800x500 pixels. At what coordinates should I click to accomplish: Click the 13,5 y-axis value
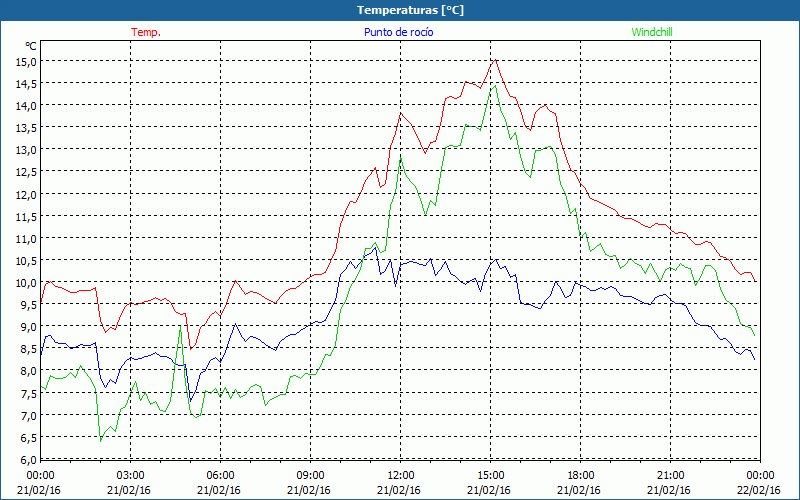(27, 128)
